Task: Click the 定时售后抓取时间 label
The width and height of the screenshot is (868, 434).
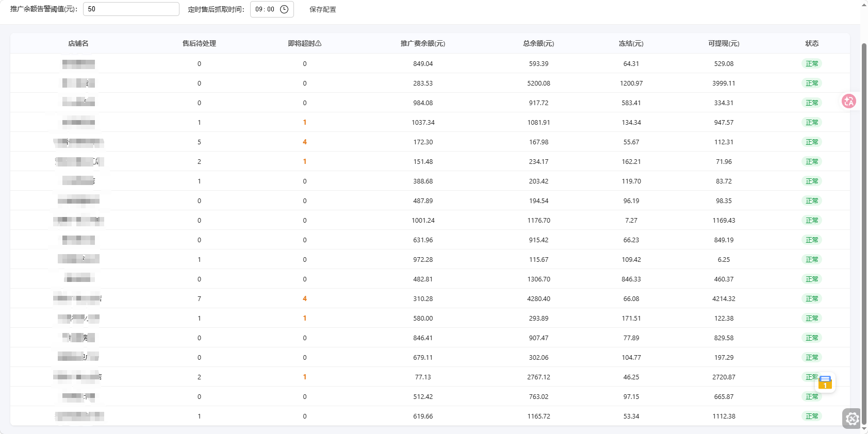Action: click(216, 9)
